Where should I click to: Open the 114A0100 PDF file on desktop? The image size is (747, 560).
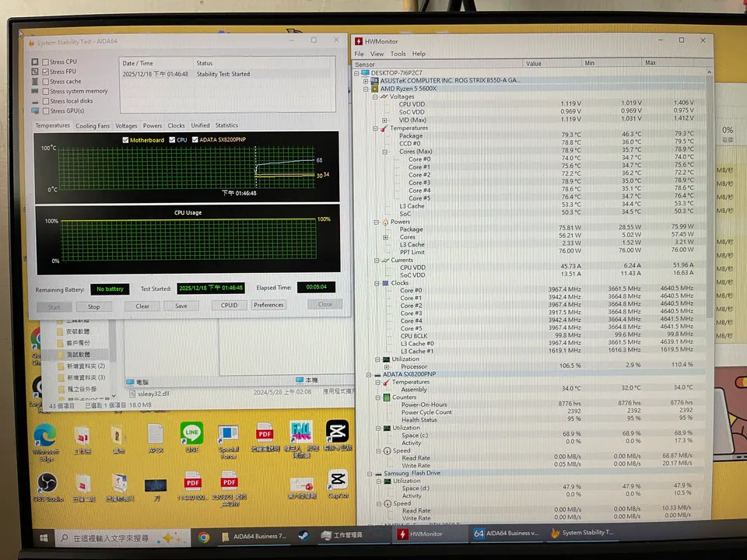coord(192,485)
